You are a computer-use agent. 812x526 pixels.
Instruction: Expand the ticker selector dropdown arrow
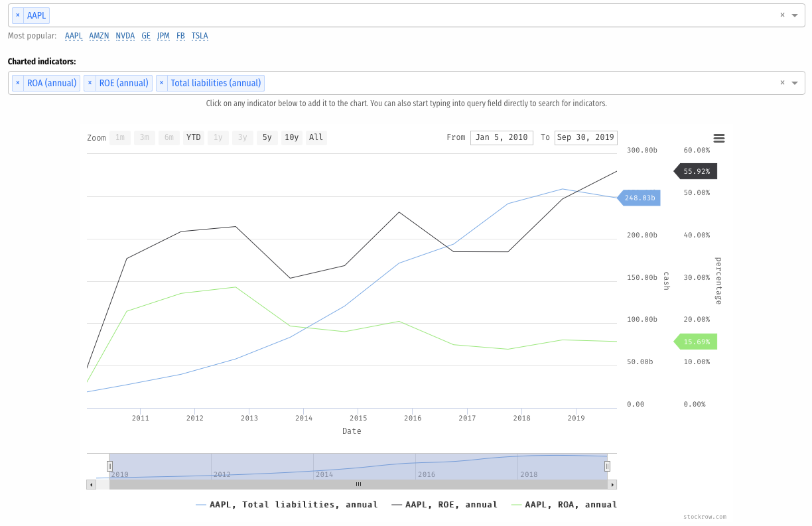tap(795, 15)
